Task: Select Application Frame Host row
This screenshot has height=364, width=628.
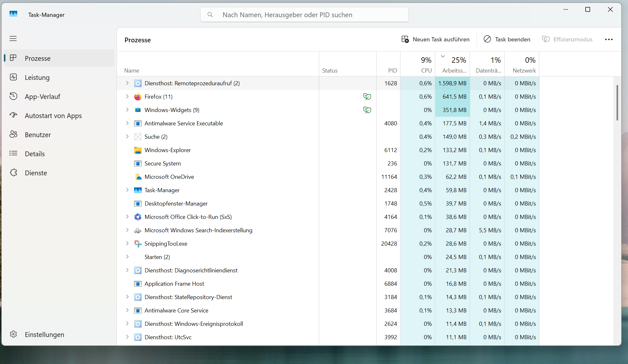Action: tap(328, 283)
